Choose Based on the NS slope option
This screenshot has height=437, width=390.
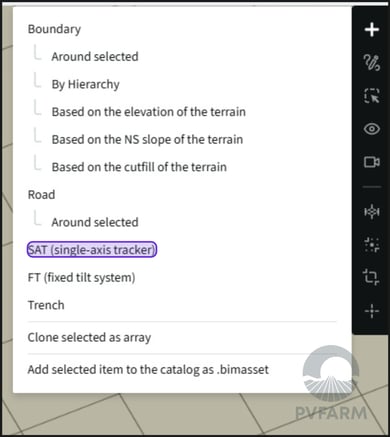tap(147, 139)
